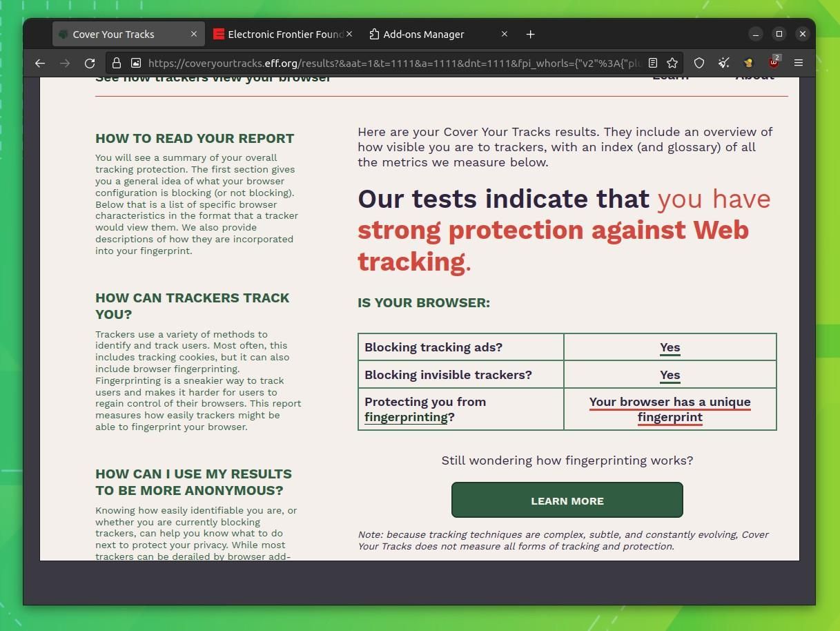Click the Yes link for blocking tracking ads
The image size is (840, 631).
click(x=670, y=347)
